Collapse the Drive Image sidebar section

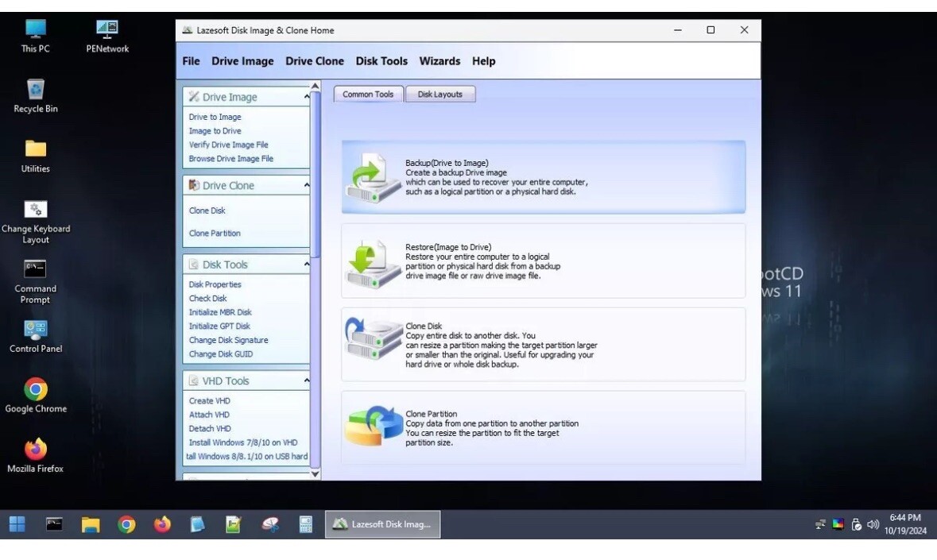306,96
